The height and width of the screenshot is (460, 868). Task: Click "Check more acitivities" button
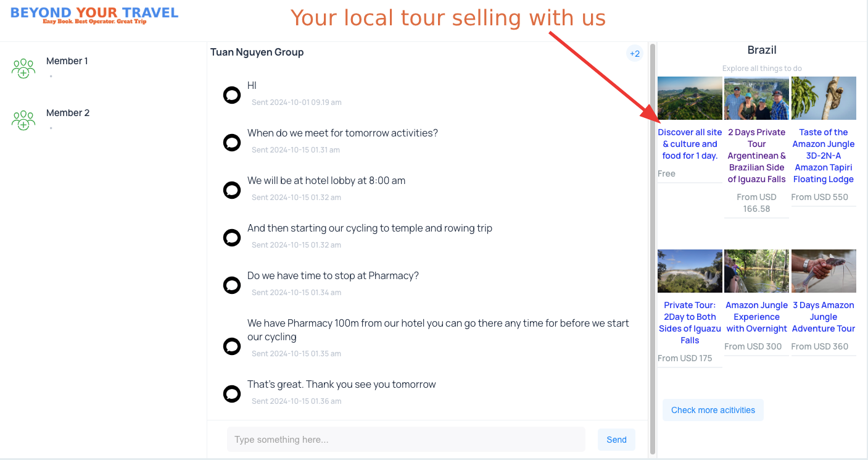click(x=713, y=410)
